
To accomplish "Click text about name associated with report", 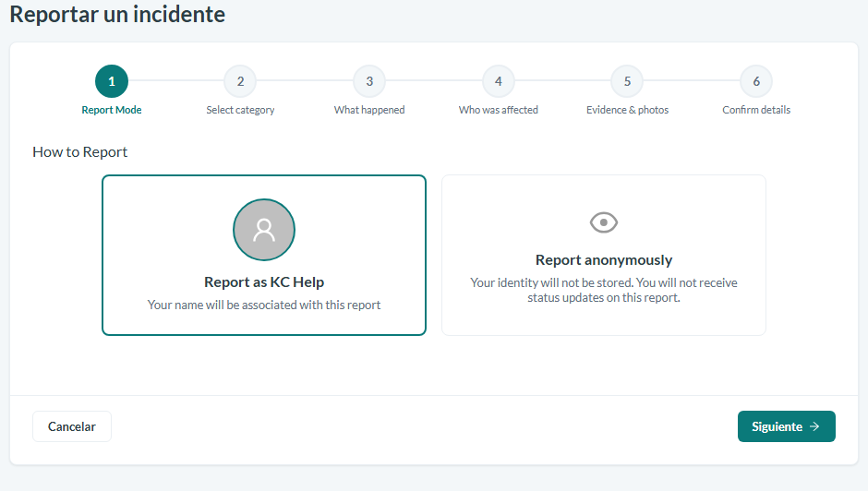I will (264, 305).
